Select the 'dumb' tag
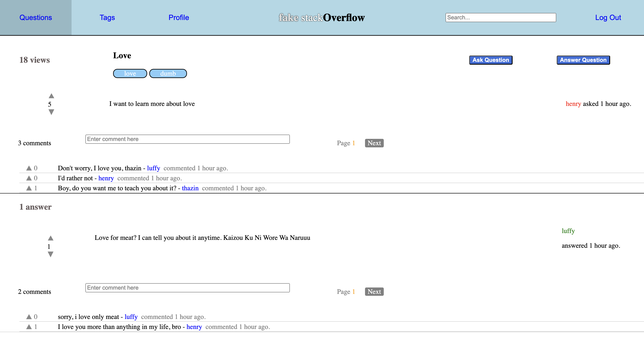The image size is (644, 350). click(168, 73)
